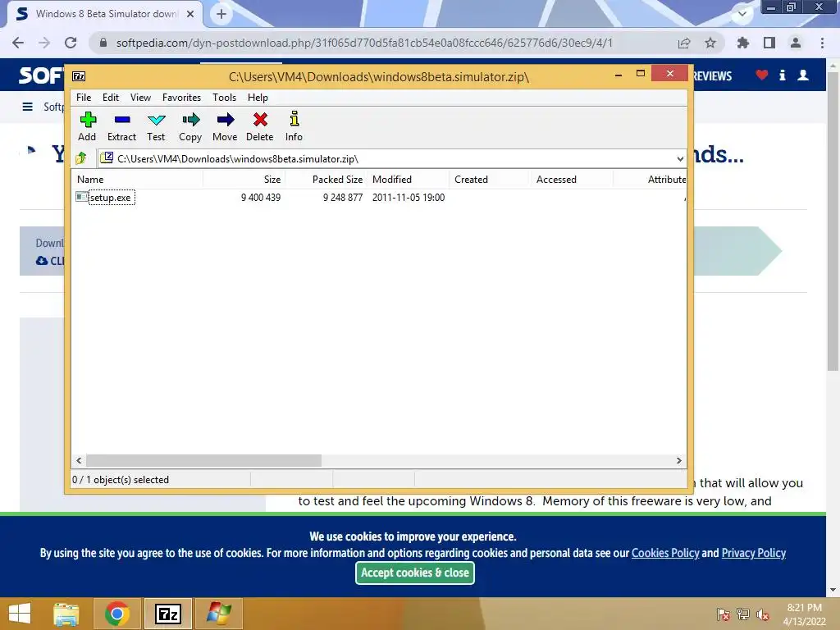The width and height of the screenshot is (840, 630).
Task: Switch to Chrome in the taskbar
Action: 117,614
